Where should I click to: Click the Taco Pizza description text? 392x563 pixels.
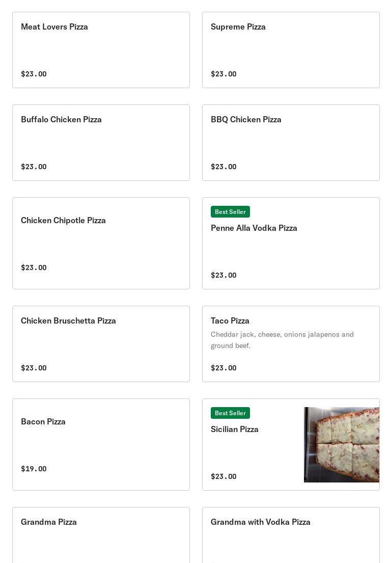[x=282, y=340]
